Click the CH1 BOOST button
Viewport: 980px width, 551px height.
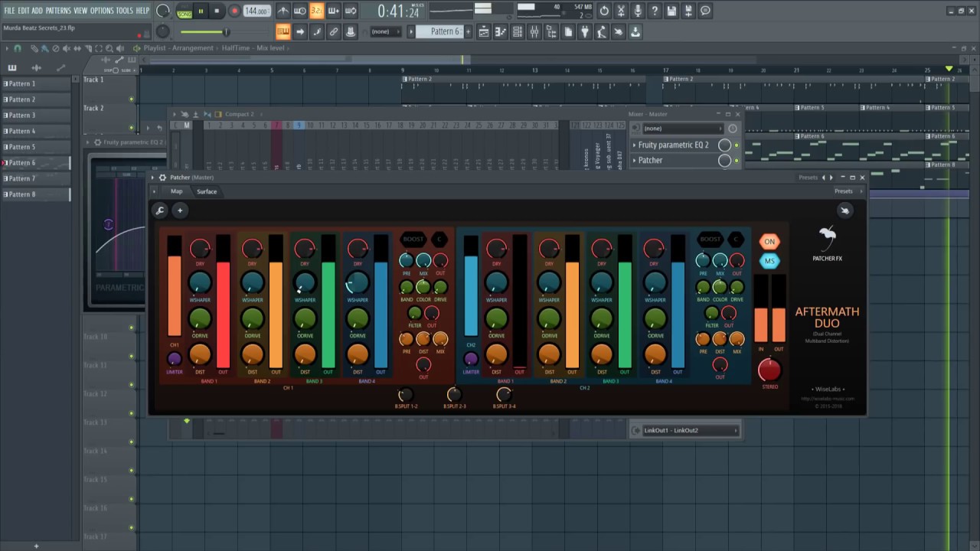413,239
